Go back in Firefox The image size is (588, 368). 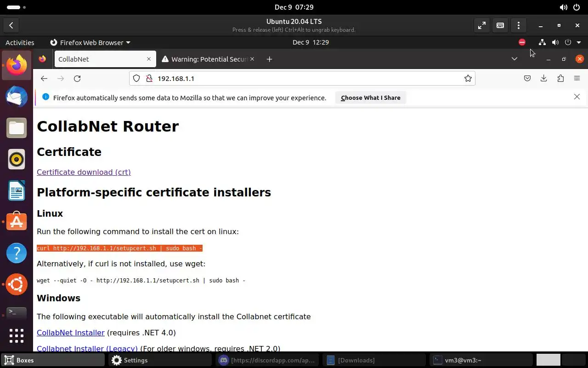(x=44, y=78)
